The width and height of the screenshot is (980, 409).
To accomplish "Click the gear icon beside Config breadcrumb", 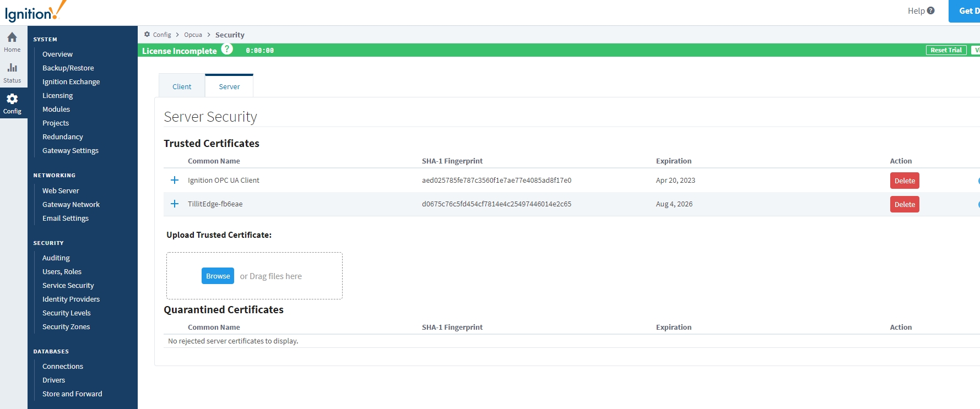I will (x=147, y=35).
